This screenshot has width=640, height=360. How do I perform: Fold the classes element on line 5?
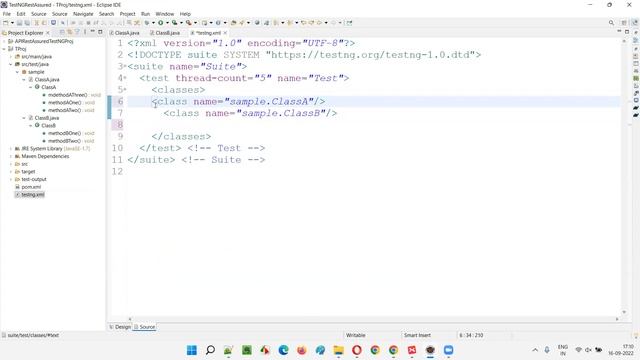[125, 89]
